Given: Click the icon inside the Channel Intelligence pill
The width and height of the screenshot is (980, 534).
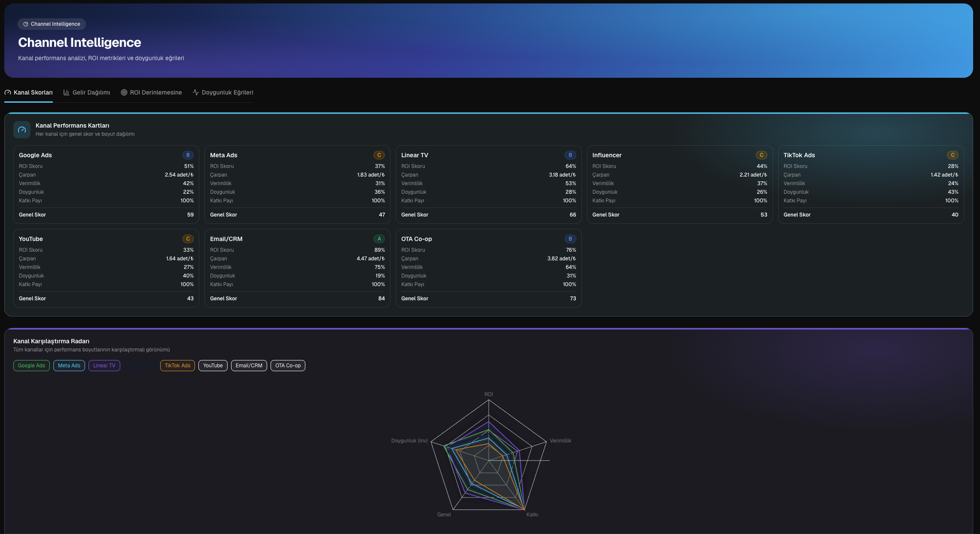Looking at the screenshot, I should point(26,24).
